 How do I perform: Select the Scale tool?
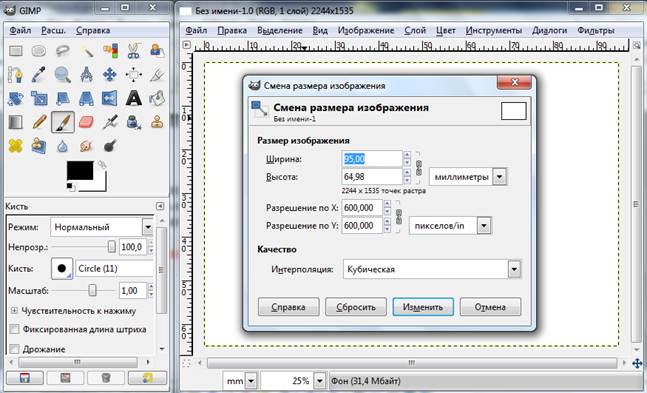point(39,99)
